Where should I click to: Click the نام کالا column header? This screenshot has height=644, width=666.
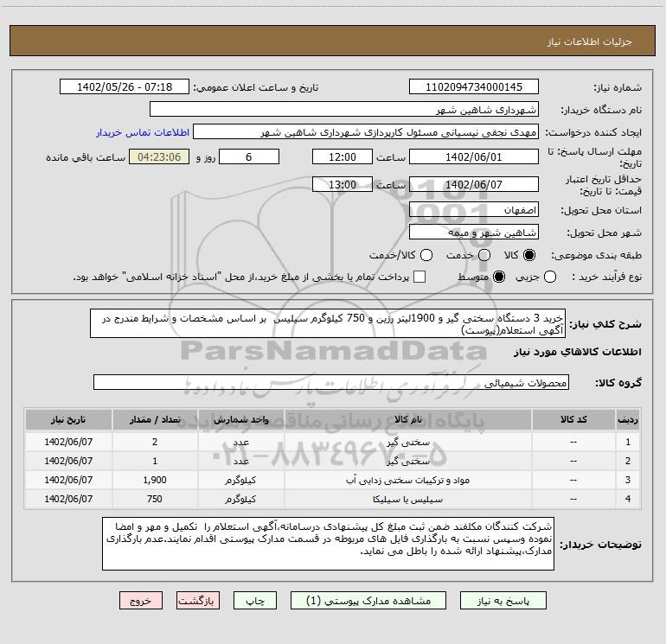pyautogui.click(x=407, y=419)
